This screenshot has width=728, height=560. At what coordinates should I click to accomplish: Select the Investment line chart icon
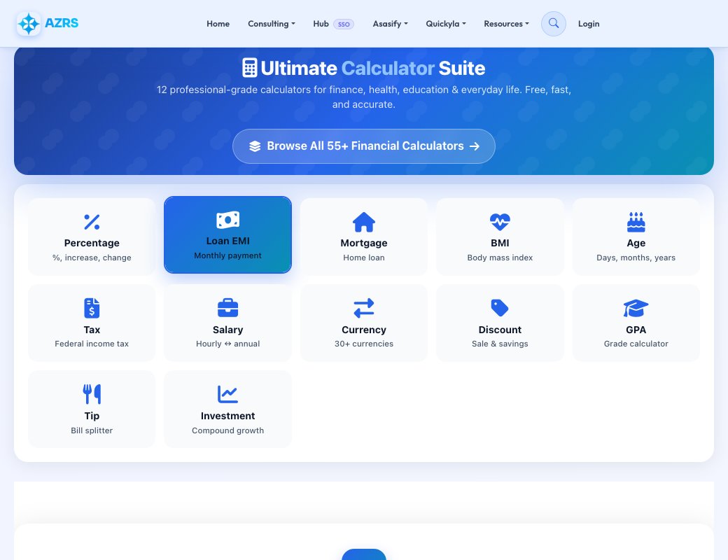pyautogui.click(x=228, y=394)
